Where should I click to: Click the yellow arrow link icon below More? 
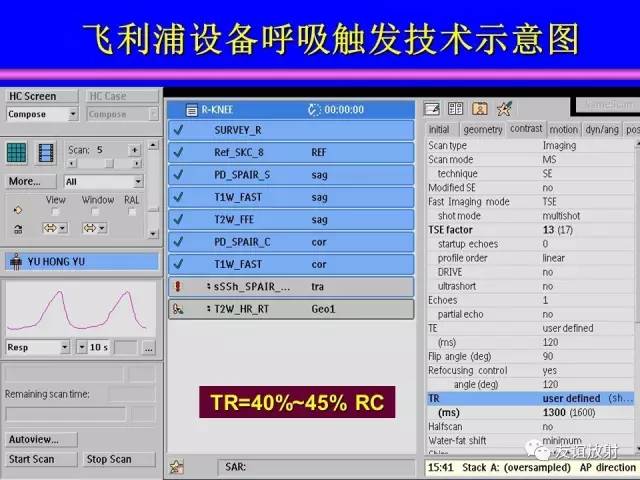pos(18,210)
